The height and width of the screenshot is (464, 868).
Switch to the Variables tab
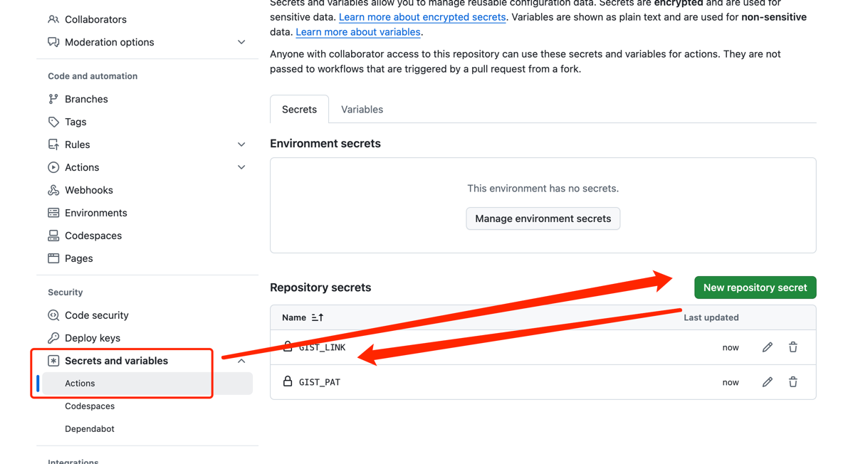tap(362, 110)
